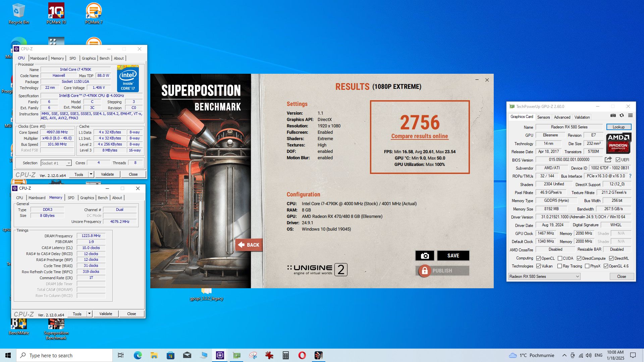This screenshot has height=362, width=644.
Task: Click the locked PUBLISH button
Action: click(442, 271)
